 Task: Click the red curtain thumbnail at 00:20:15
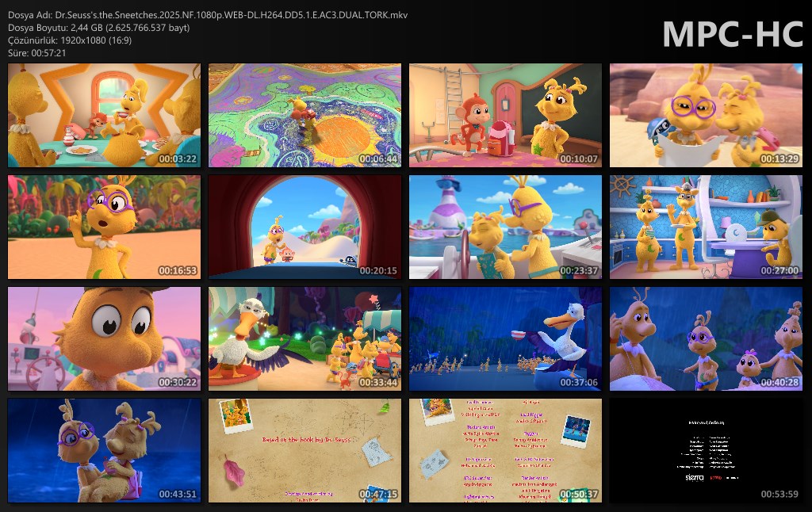pos(304,227)
